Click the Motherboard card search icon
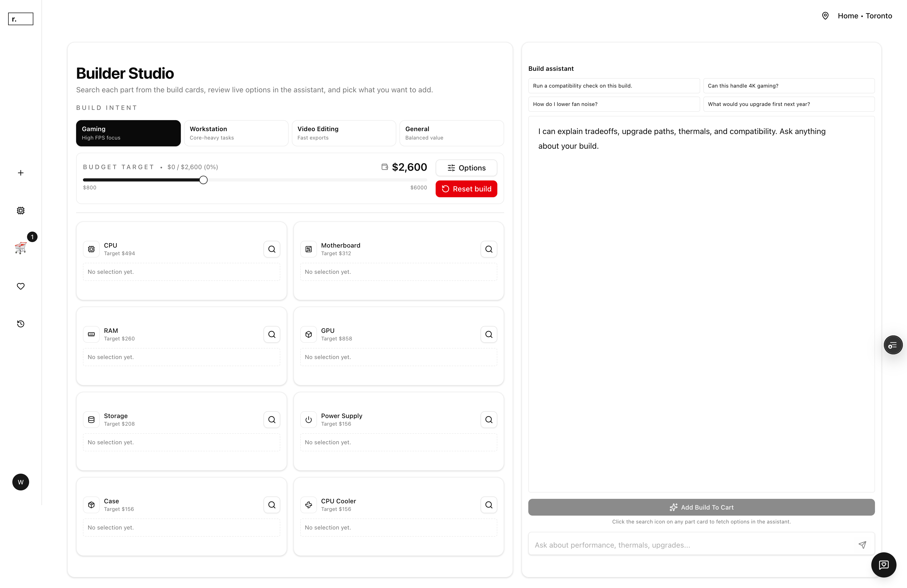 [489, 249]
